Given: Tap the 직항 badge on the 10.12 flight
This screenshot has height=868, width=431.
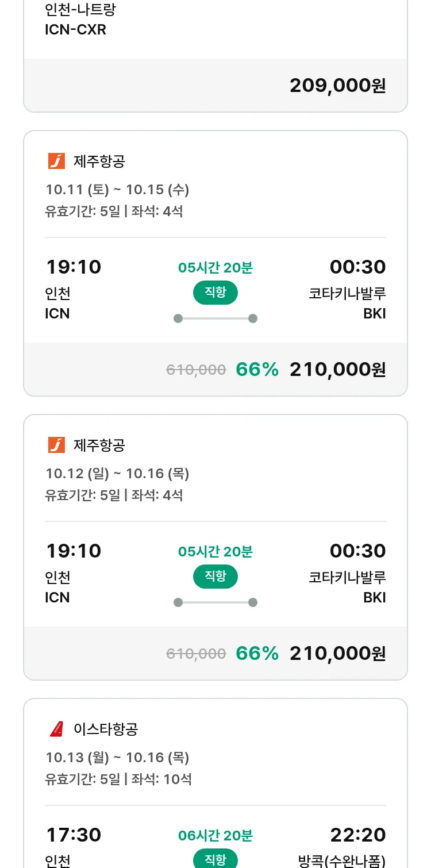Looking at the screenshot, I should coord(215,577).
